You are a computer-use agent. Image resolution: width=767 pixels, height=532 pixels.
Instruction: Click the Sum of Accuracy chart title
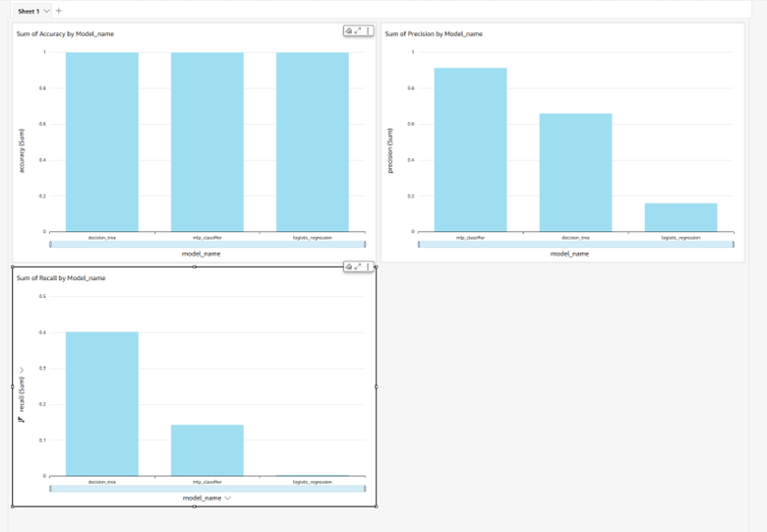point(65,34)
